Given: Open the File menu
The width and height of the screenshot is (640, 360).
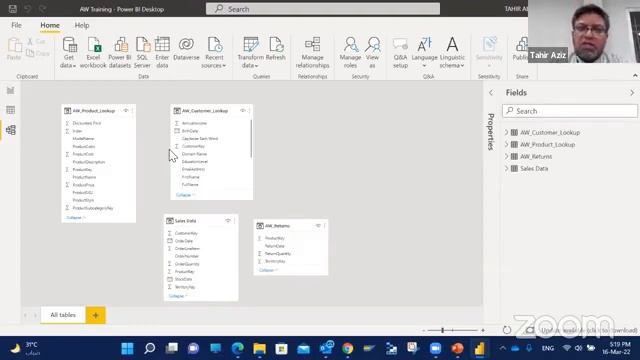Looking at the screenshot, I should 16,25.
